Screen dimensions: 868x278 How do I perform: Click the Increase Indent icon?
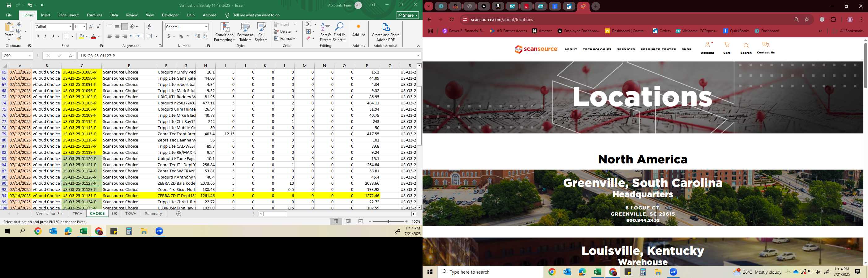(x=140, y=36)
